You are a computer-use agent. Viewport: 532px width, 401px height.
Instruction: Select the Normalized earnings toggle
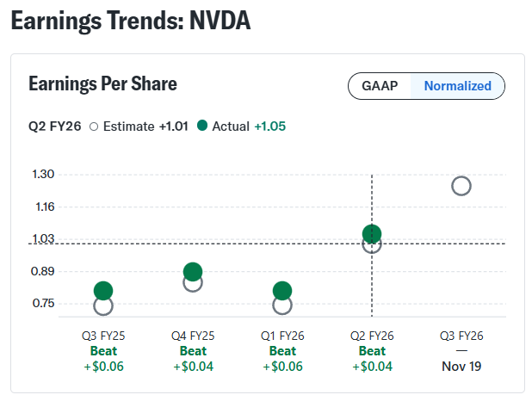click(457, 86)
